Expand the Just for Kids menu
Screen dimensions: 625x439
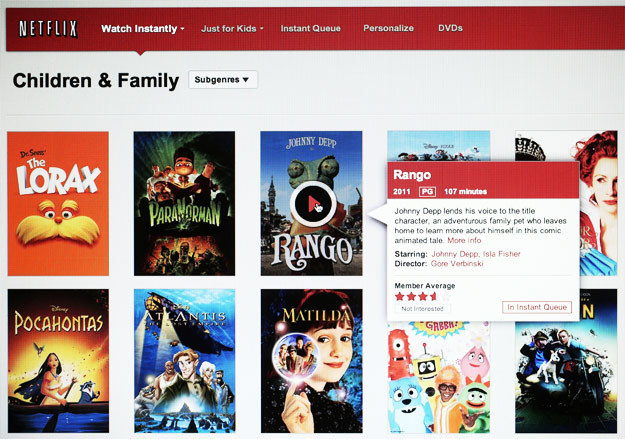[x=232, y=29]
